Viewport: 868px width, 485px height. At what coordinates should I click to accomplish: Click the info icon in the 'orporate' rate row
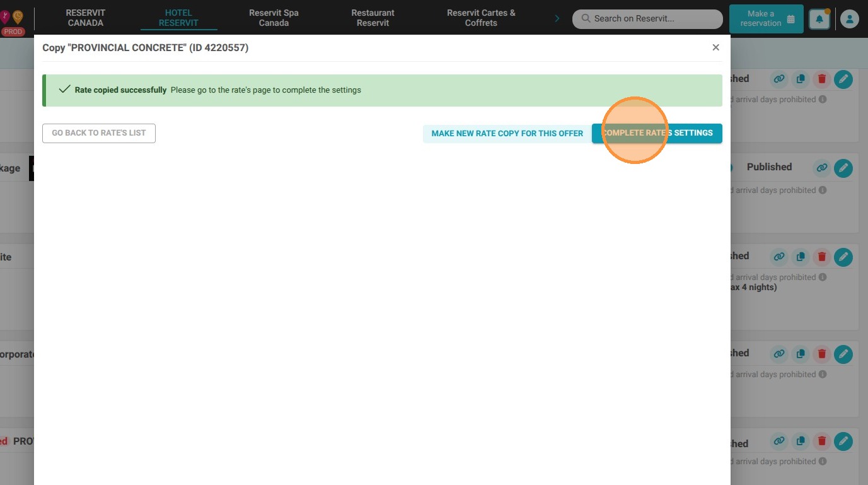coord(823,375)
